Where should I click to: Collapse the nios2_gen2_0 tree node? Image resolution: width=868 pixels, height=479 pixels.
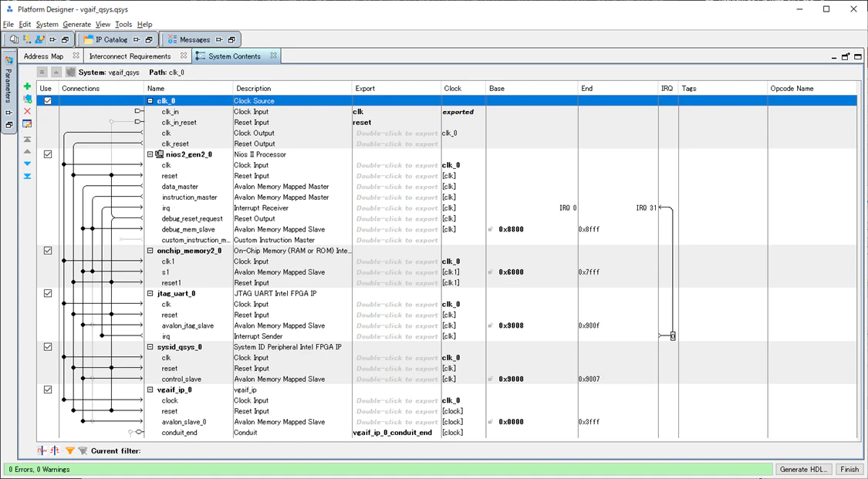(x=150, y=154)
